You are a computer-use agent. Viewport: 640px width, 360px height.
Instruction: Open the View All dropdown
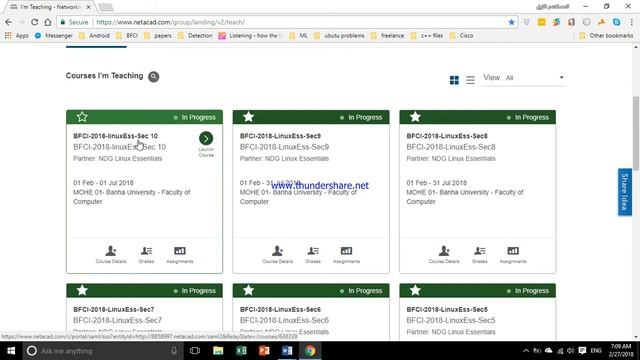[x=524, y=78]
